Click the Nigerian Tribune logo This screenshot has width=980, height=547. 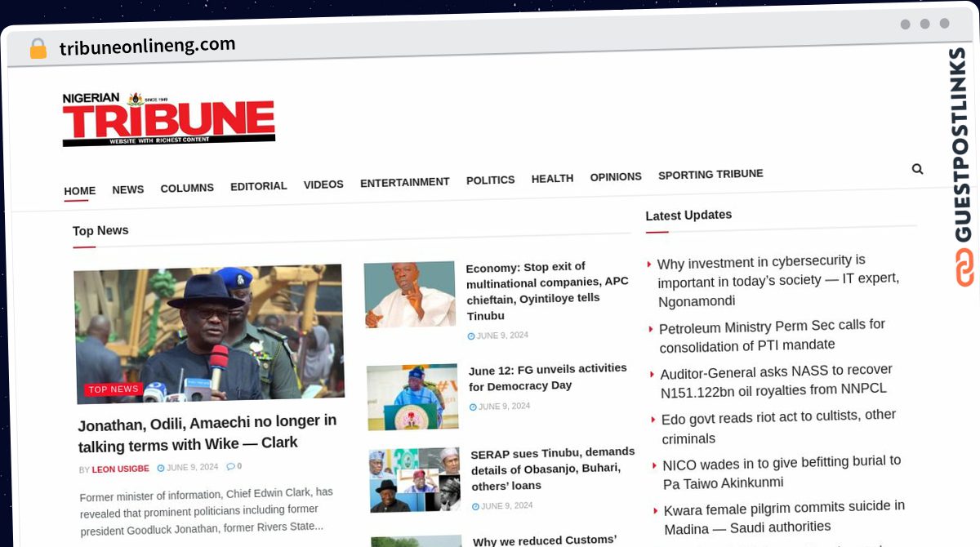(168, 119)
